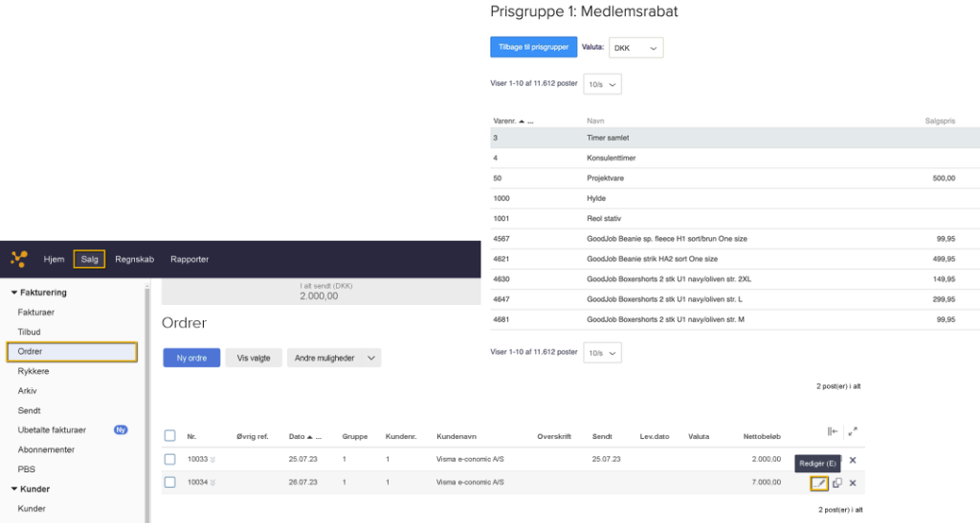
Task: Open the Rapporter top menu
Action: (x=189, y=259)
